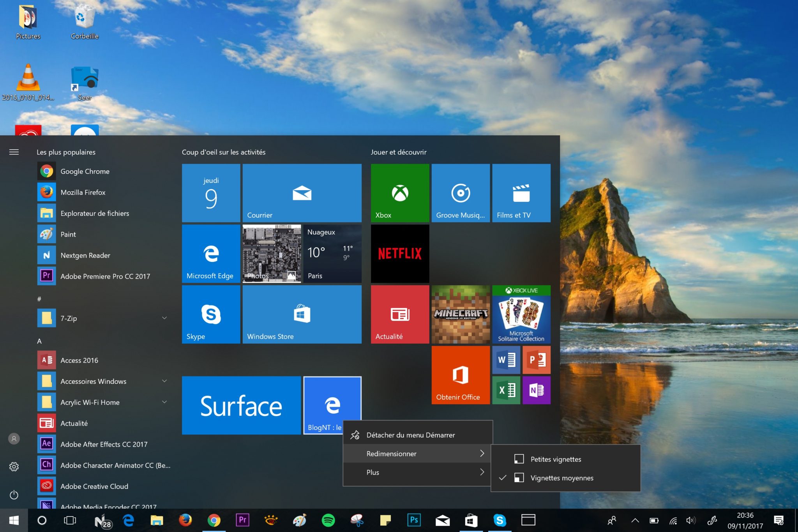
Task: Open the Films et TV tile
Action: click(x=521, y=193)
